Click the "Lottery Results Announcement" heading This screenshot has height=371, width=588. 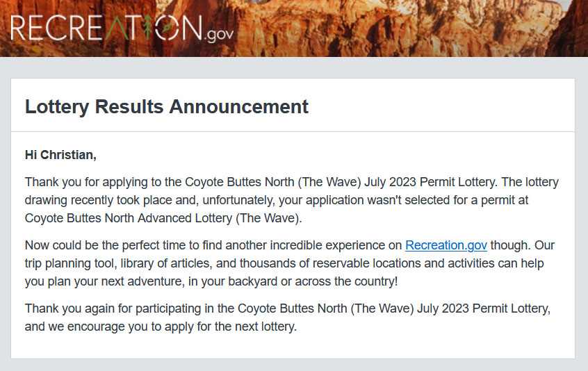pyautogui.click(x=167, y=106)
